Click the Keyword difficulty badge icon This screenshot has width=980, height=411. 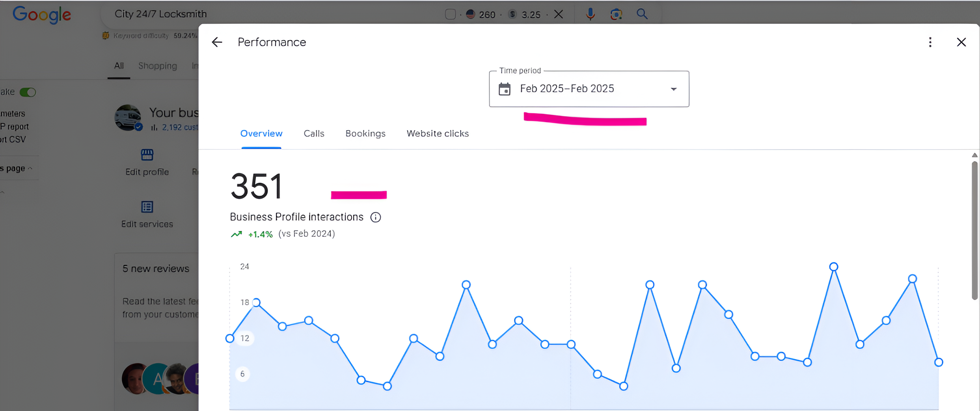(105, 35)
